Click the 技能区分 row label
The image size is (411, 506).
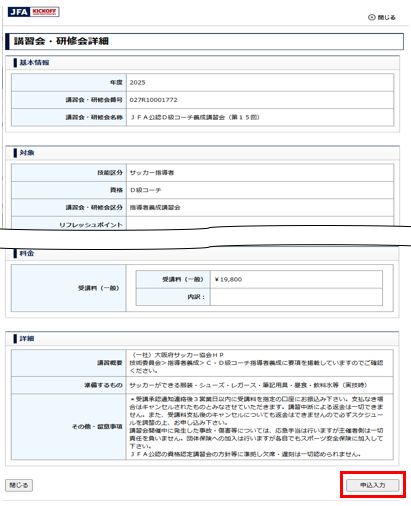pos(110,173)
